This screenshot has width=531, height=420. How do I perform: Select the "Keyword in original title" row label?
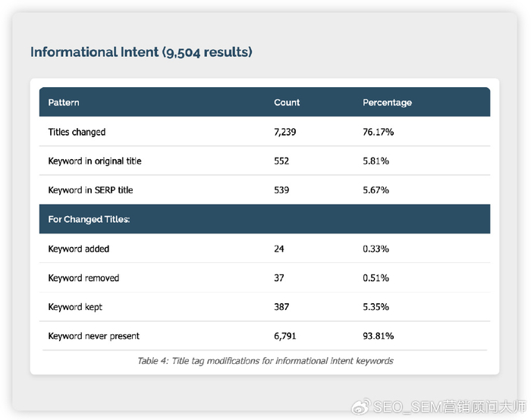click(95, 161)
